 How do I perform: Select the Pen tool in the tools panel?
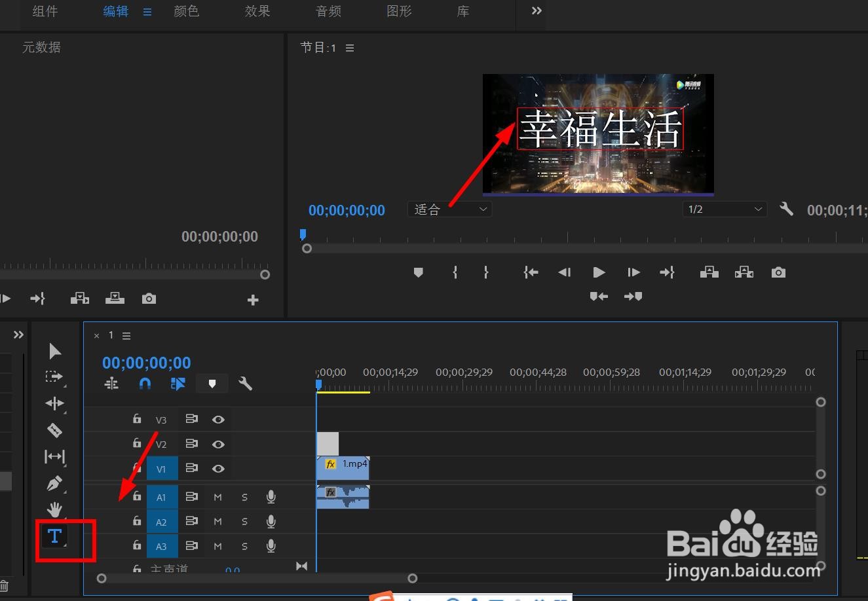[54, 483]
